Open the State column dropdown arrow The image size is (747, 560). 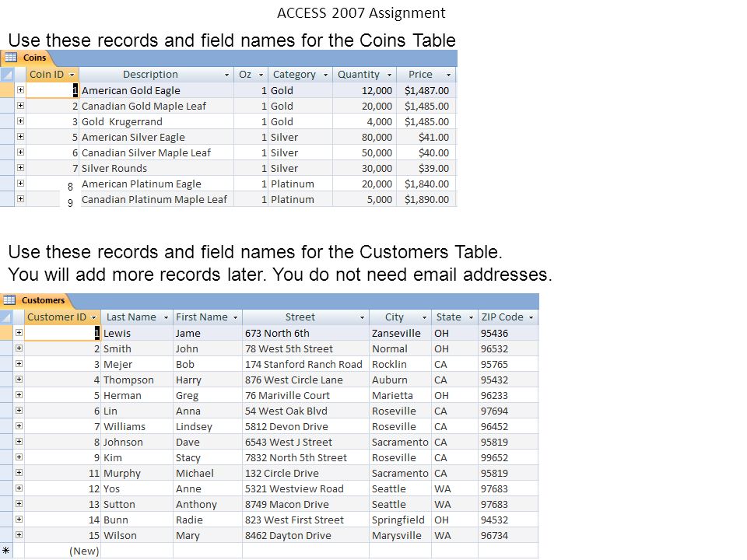(x=472, y=317)
